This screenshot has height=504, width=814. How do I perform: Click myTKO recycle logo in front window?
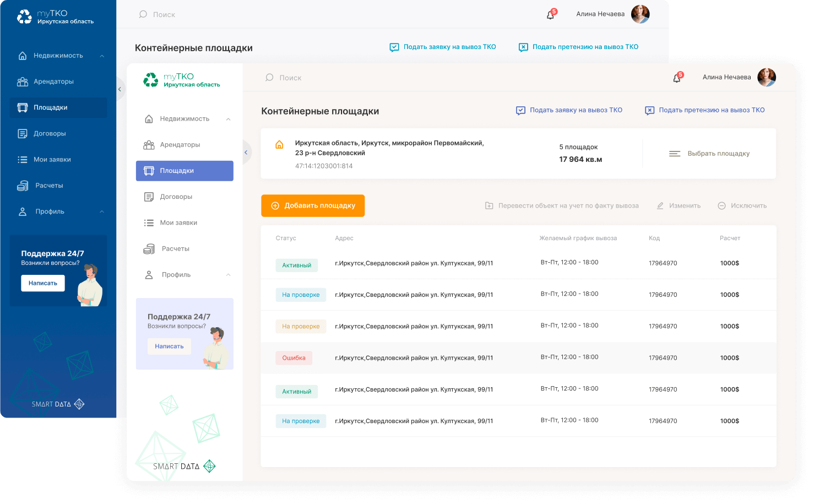click(150, 80)
